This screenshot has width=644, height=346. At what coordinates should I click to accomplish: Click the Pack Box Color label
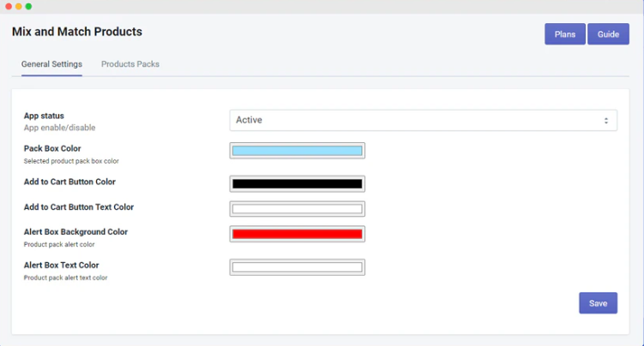pyautogui.click(x=52, y=148)
